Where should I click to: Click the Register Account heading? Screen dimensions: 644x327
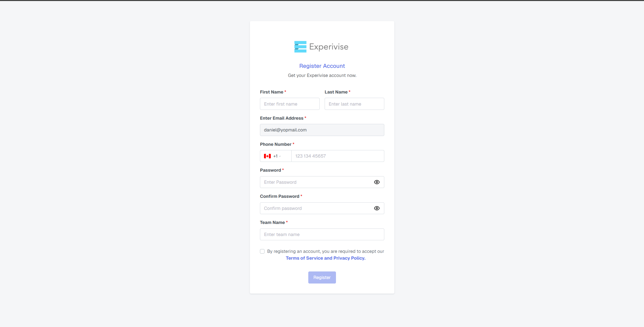(322, 66)
